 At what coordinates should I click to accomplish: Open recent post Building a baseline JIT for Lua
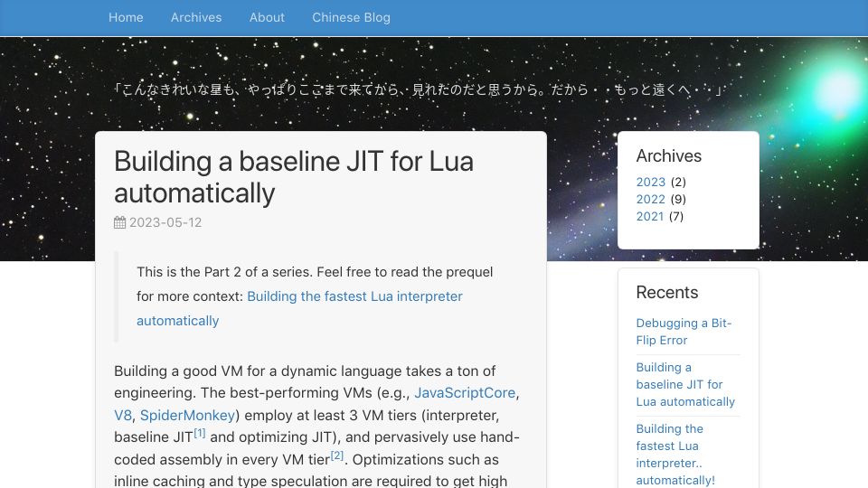[x=685, y=385]
